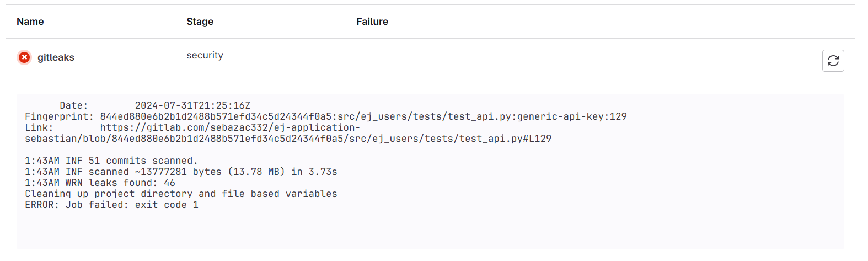
Task: Click the 'scanned ~13777281 bytes' log line
Action: pos(181,172)
